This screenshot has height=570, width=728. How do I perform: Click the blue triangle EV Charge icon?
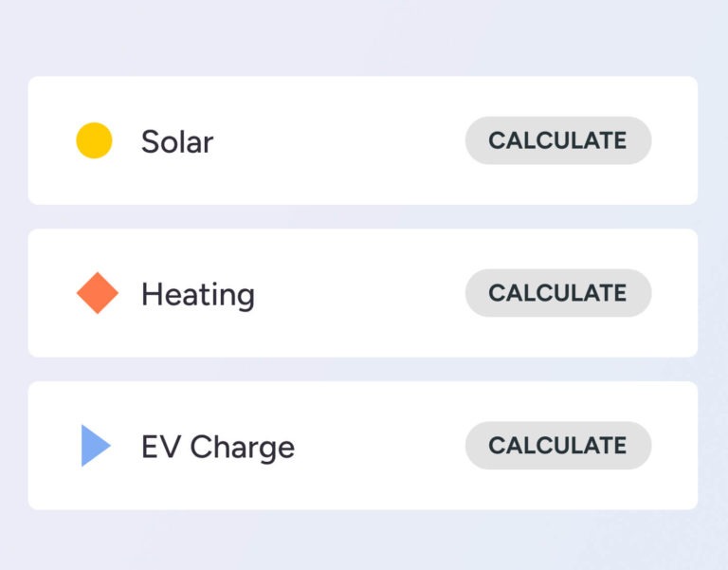[95, 446]
